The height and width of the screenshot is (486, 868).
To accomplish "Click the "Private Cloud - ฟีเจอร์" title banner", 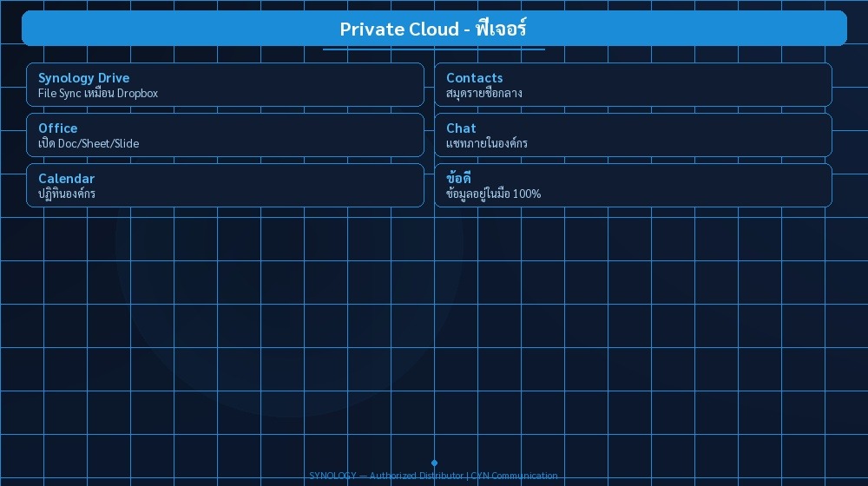I will [x=434, y=29].
